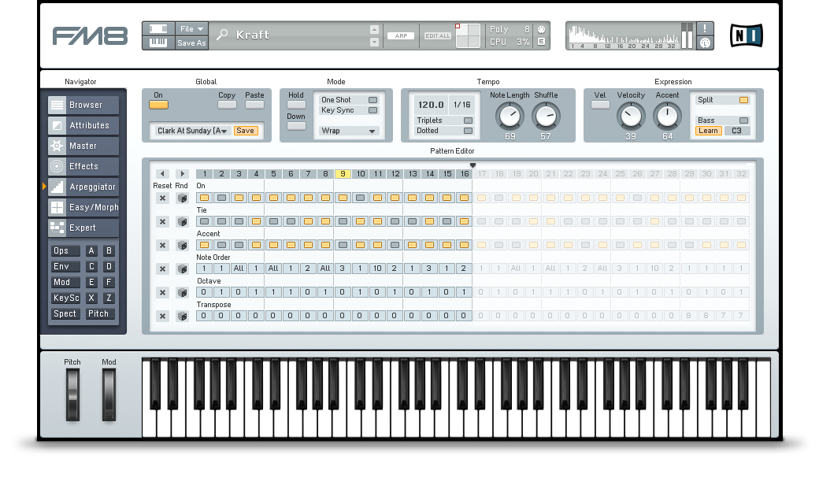Reset the Transpose row

tap(162, 316)
